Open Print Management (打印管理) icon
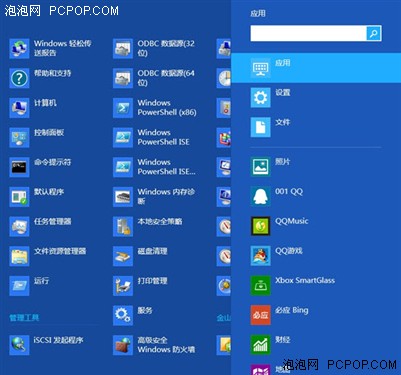This screenshot has height=375, width=401. tap(123, 286)
